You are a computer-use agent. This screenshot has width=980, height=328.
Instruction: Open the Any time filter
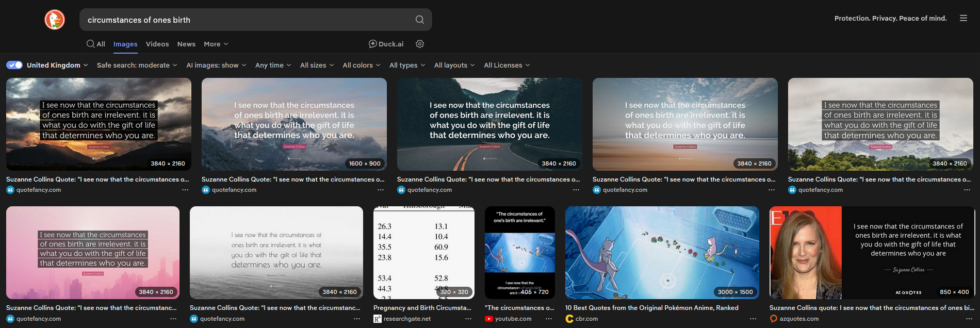pos(273,65)
